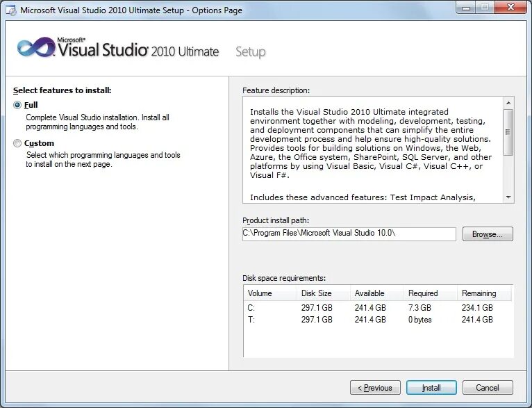This screenshot has height=408, width=532.
Task: Click the 234.1 GB remaining value
Action: coord(477,308)
